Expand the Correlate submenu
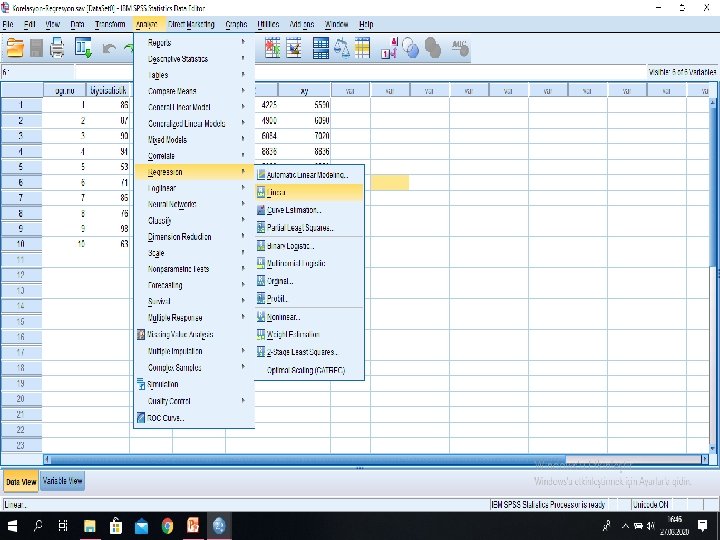The image size is (720, 540). 194,156
